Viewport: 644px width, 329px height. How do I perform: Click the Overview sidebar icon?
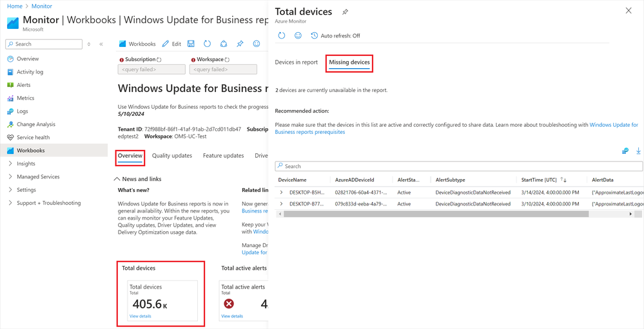[10, 59]
